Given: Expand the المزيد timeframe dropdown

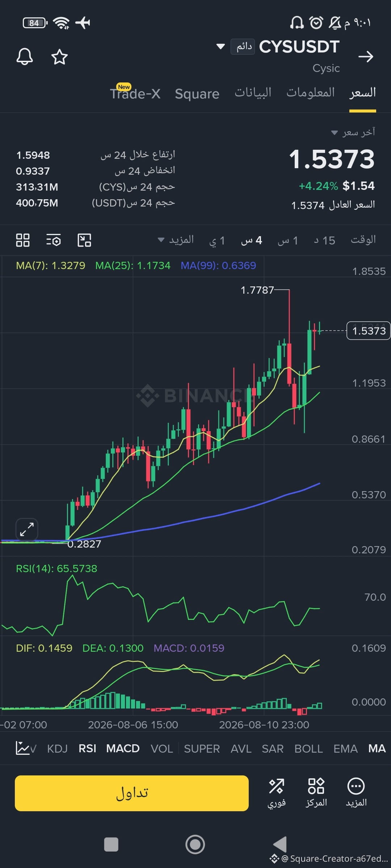Looking at the screenshot, I should click(176, 240).
